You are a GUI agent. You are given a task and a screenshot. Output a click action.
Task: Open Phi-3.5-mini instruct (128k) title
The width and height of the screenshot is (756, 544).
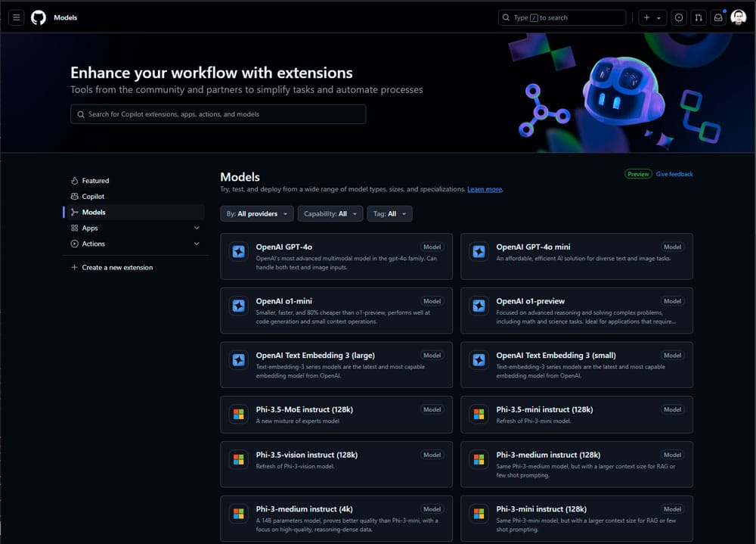[544, 409]
